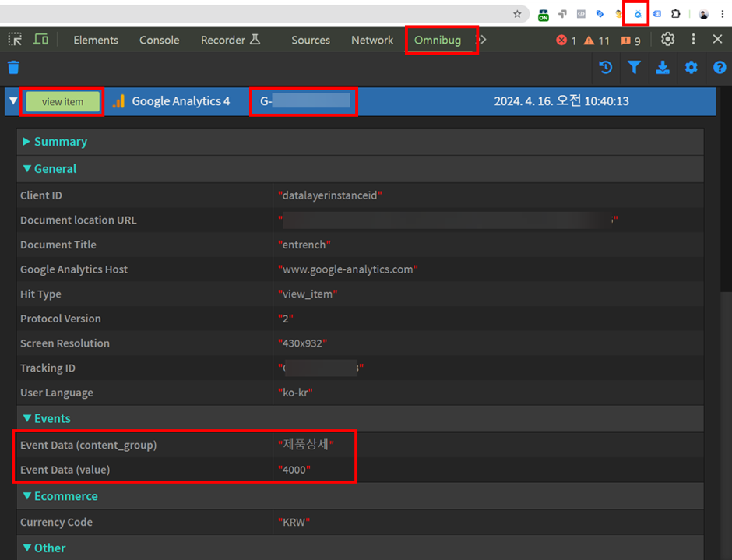732x560 pixels.
Task: Clear requests with the trash icon
Action: (13, 68)
